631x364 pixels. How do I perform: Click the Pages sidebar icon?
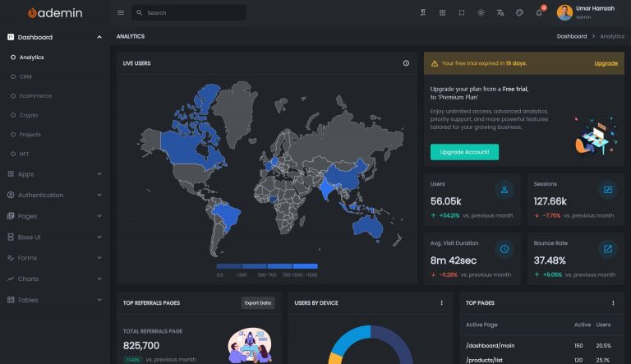tap(11, 216)
